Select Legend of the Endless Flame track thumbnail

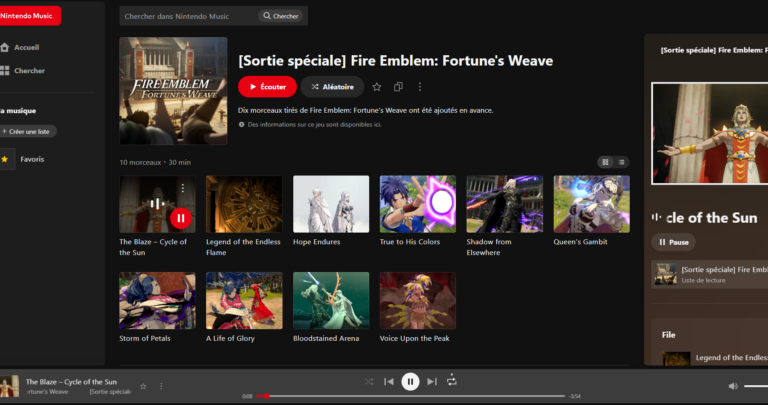244,204
